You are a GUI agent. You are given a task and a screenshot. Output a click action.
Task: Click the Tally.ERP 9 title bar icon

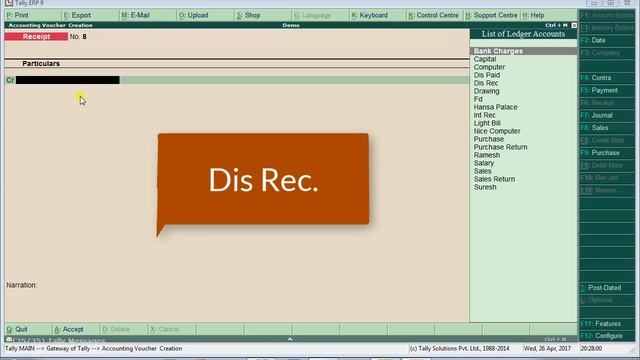point(9,3)
